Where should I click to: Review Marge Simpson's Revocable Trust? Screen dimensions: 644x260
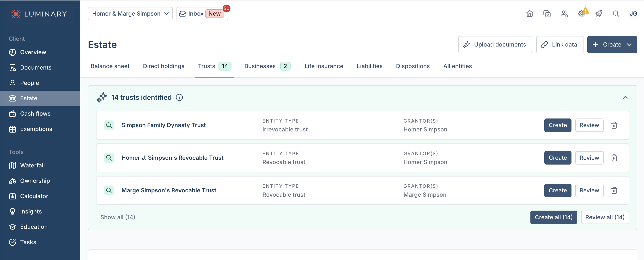coord(589,190)
